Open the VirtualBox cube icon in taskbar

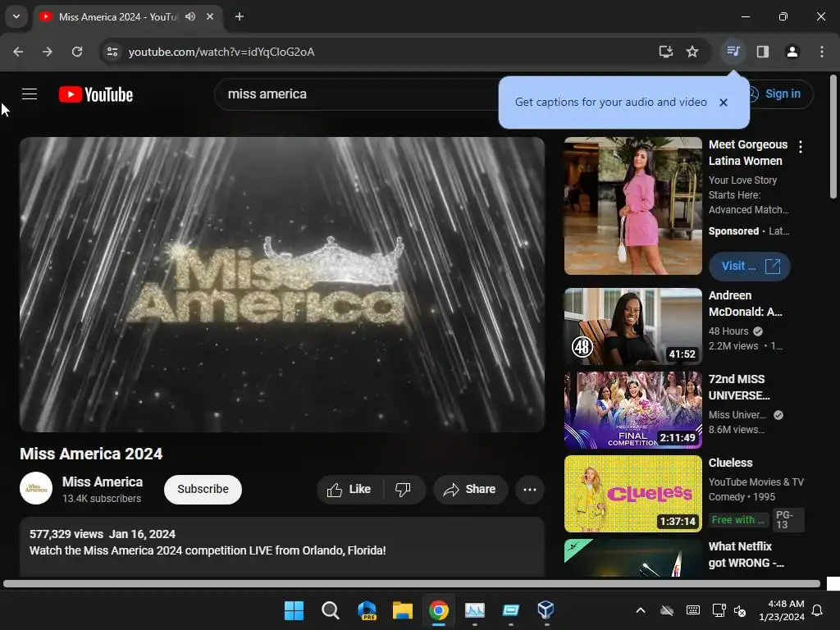click(546, 610)
